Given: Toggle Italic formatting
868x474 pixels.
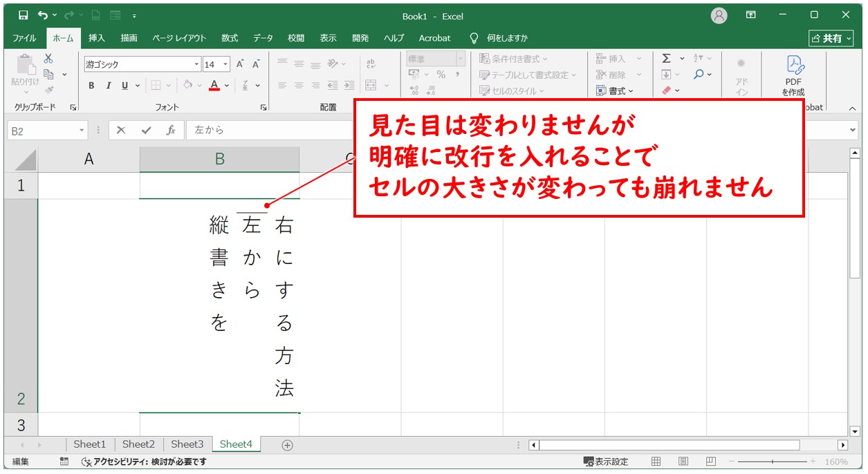Looking at the screenshot, I should tap(108, 86).
